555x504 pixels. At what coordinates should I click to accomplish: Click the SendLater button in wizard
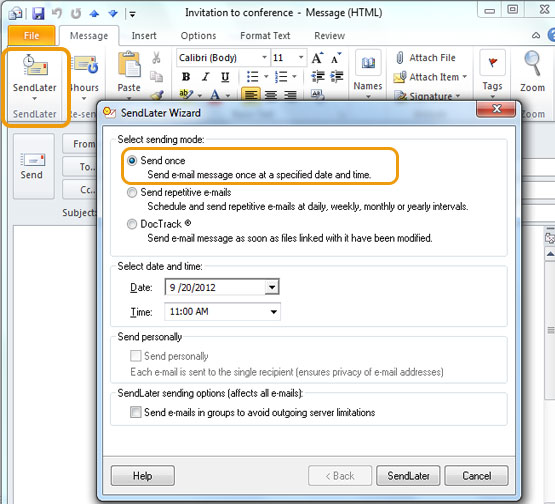click(x=408, y=476)
